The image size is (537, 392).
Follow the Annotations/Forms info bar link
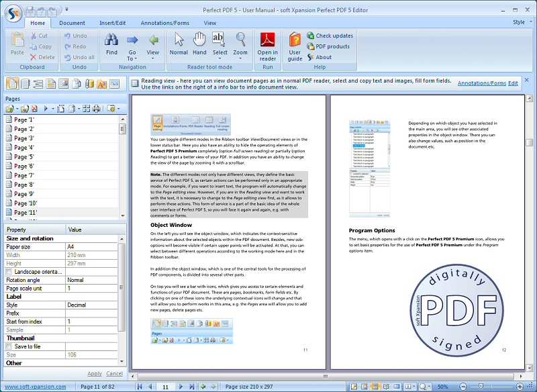481,83
